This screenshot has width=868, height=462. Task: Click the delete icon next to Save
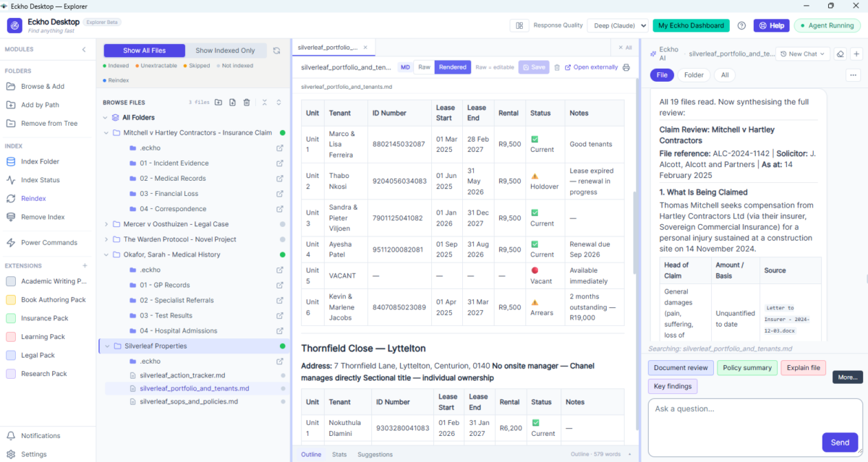pyautogui.click(x=557, y=67)
